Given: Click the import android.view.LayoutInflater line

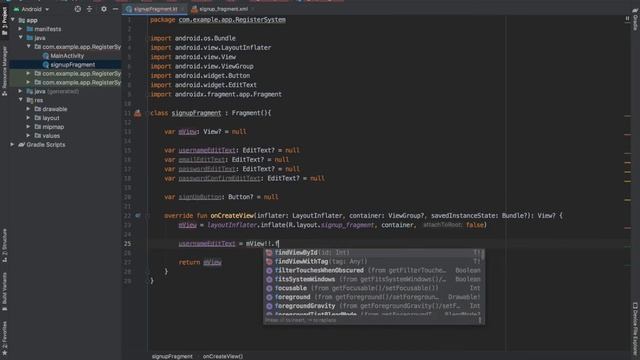Looking at the screenshot, I should (x=211, y=48).
